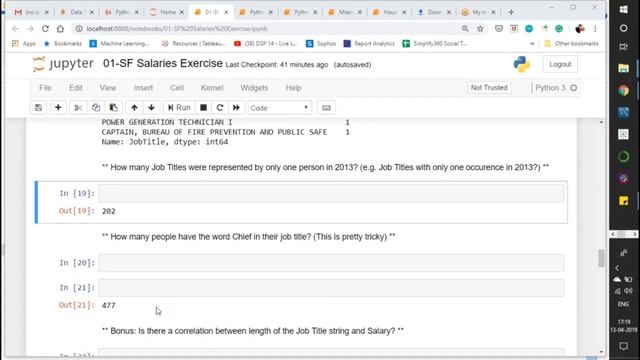Click the Logout button
Image resolution: width=640 pixels, height=360 pixels.
pyautogui.click(x=560, y=64)
